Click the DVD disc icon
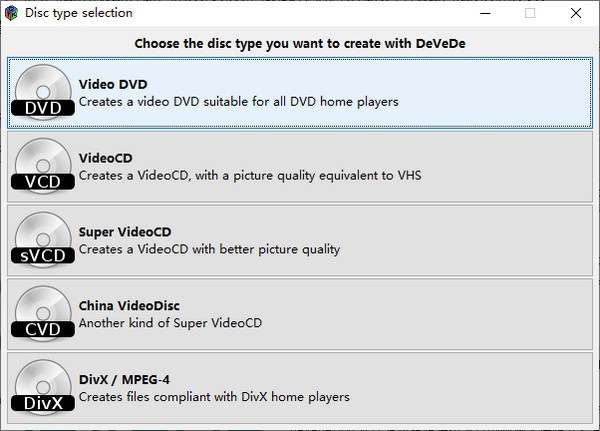Screen dimensions: 600x431 click(x=43, y=92)
